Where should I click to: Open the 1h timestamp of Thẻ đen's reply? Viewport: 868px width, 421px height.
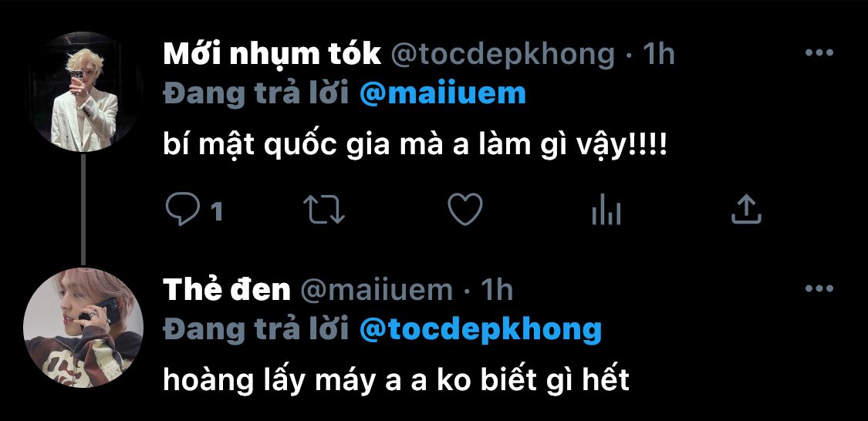point(496,291)
